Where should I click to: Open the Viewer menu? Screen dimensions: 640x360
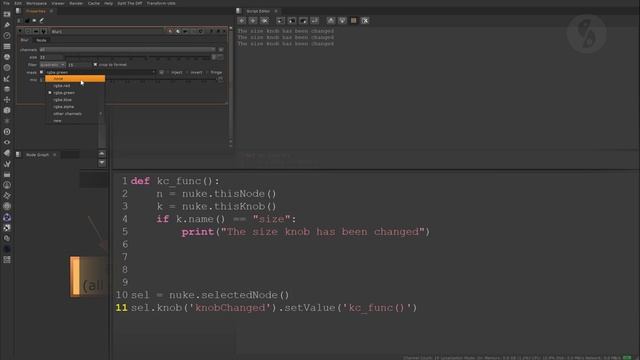coord(58,3)
